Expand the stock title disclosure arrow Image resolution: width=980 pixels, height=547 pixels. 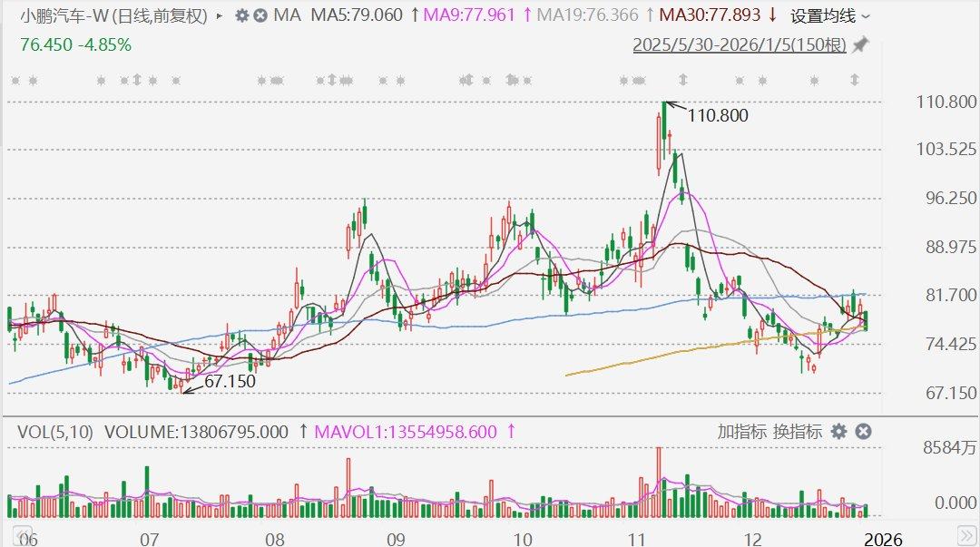click(218, 15)
